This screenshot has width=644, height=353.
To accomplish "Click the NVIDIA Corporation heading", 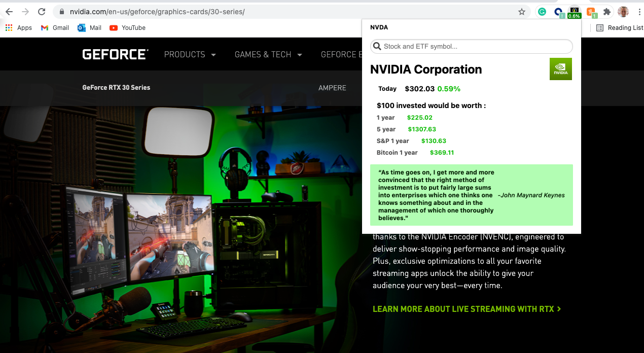I will click(x=426, y=69).
